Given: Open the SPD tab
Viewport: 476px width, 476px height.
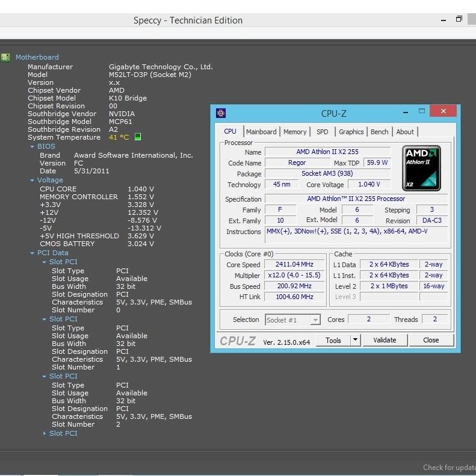Looking at the screenshot, I should 323,132.
